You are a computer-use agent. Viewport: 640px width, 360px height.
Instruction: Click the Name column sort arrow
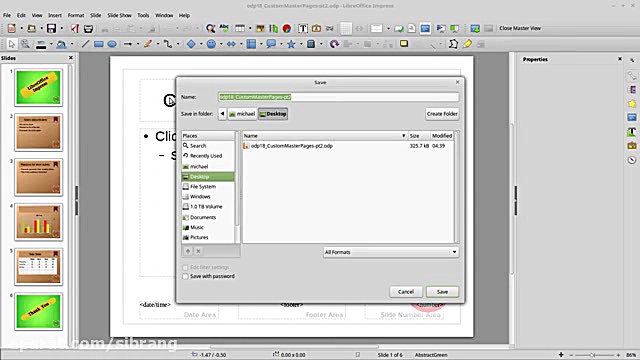coord(403,136)
